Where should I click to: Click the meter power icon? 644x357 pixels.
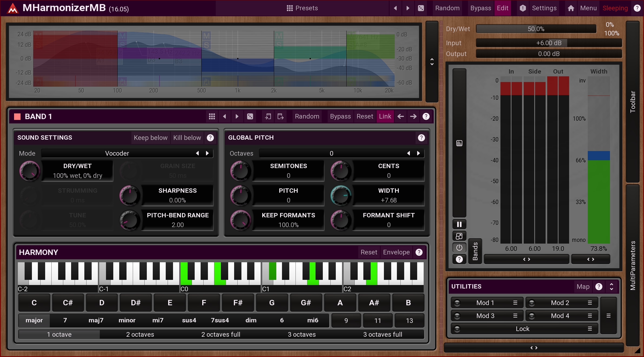click(459, 248)
